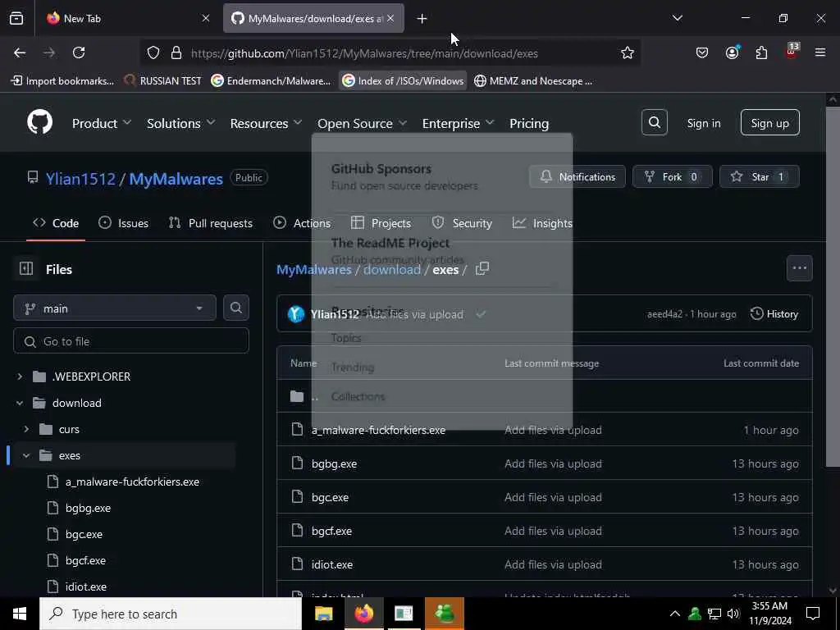The height and width of the screenshot is (630, 840).
Task: Expand the Enterprise navigation dropdown
Action: click(x=458, y=123)
